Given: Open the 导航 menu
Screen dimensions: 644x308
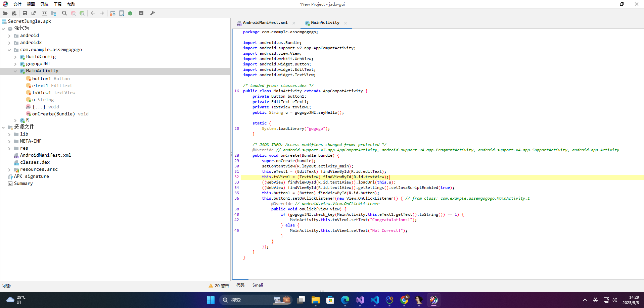Looking at the screenshot, I should 44,4.
